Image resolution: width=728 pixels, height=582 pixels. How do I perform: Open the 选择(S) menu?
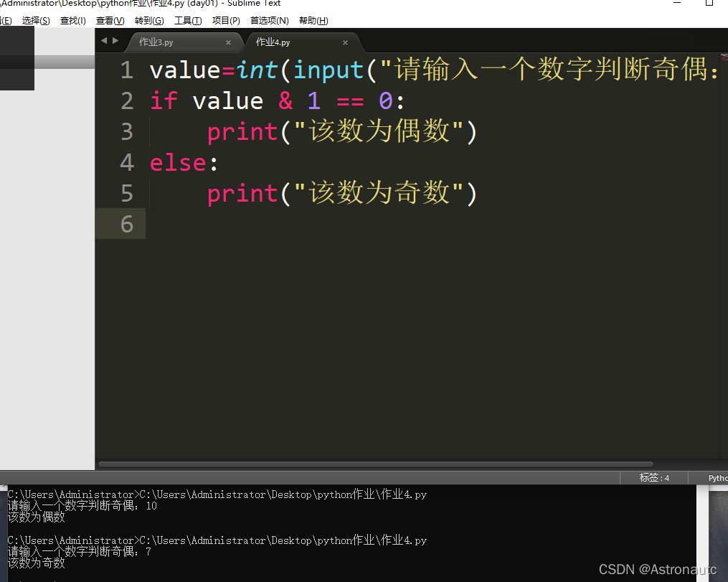(x=36, y=21)
